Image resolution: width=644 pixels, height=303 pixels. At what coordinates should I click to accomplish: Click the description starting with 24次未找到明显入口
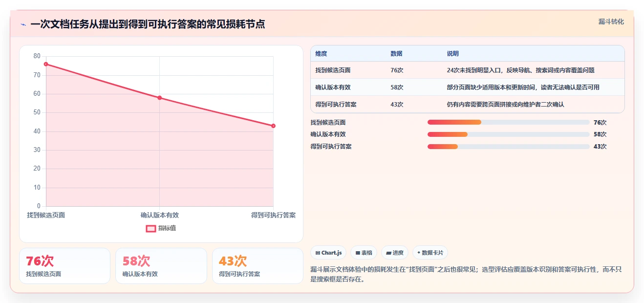[520, 70]
